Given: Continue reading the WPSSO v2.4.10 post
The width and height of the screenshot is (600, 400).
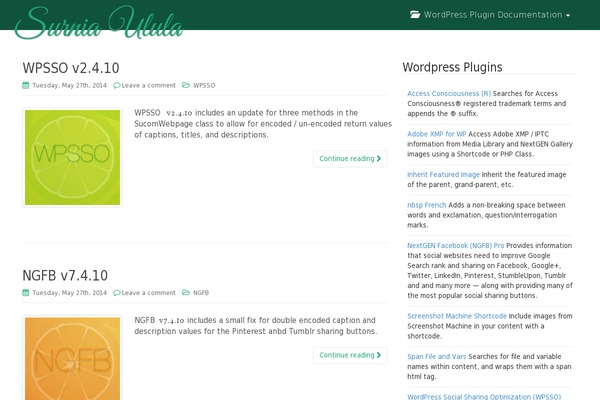Looking at the screenshot, I should tap(350, 158).
